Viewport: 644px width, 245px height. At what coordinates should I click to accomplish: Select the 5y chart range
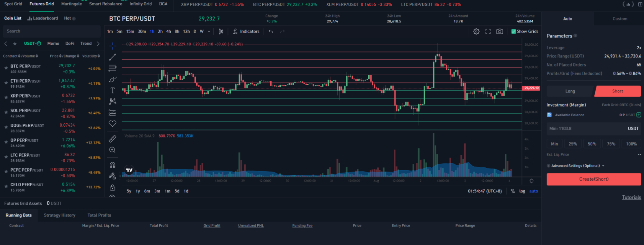(x=129, y=191)
